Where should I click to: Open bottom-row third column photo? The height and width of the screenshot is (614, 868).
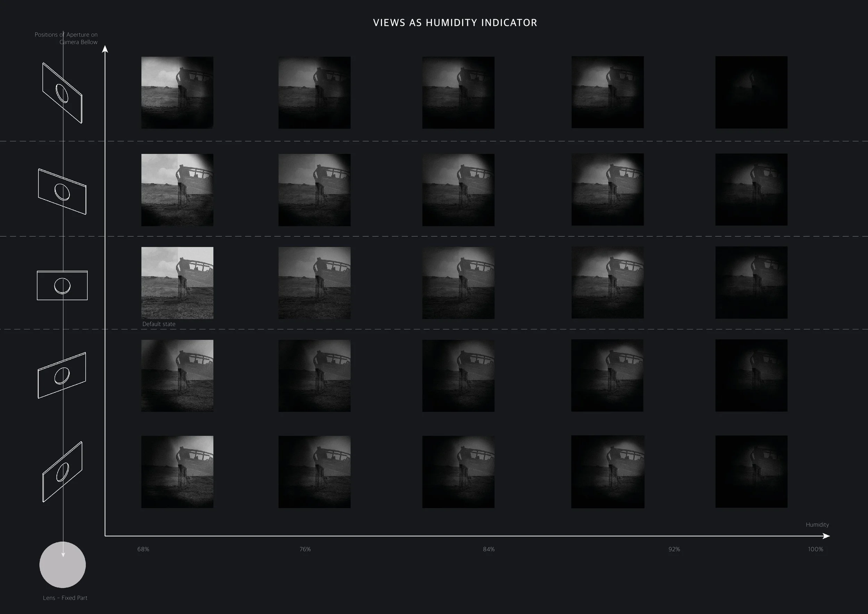coord(459,472)
